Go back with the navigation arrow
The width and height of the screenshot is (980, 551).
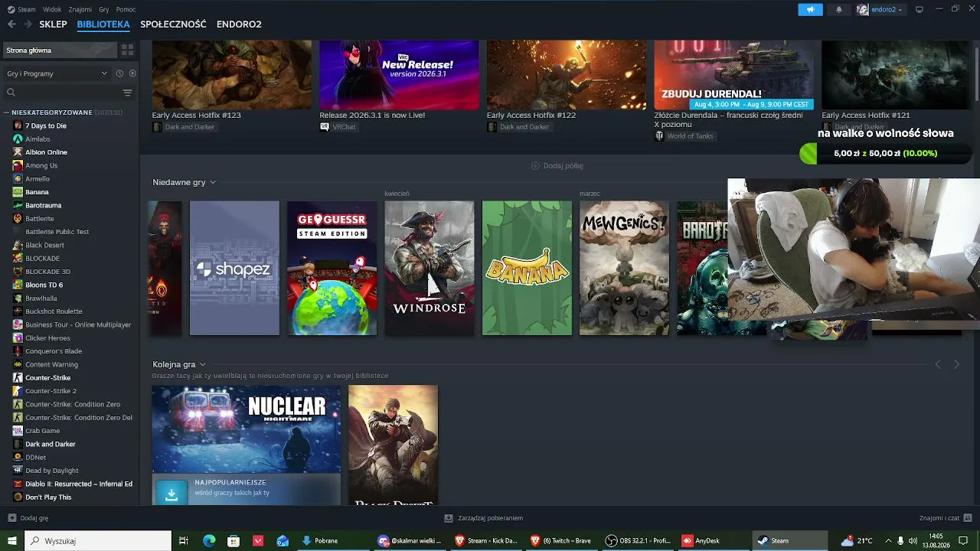[x=11, y=24]
